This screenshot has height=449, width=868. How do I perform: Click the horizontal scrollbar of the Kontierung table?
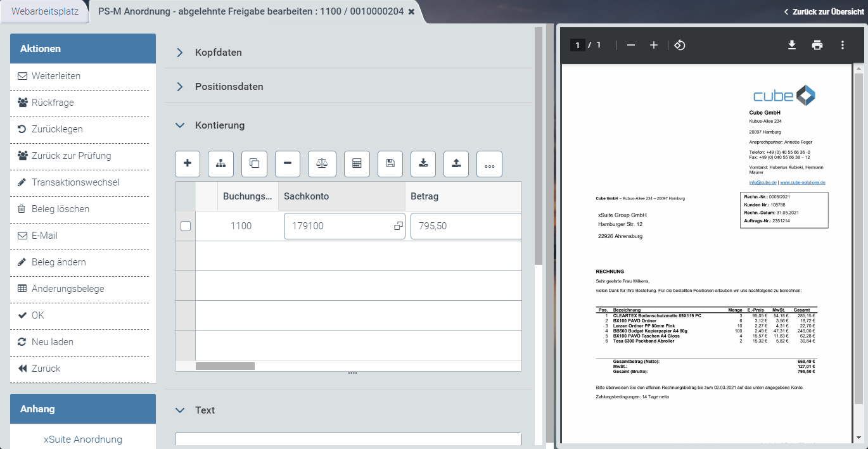pos(225,366)
